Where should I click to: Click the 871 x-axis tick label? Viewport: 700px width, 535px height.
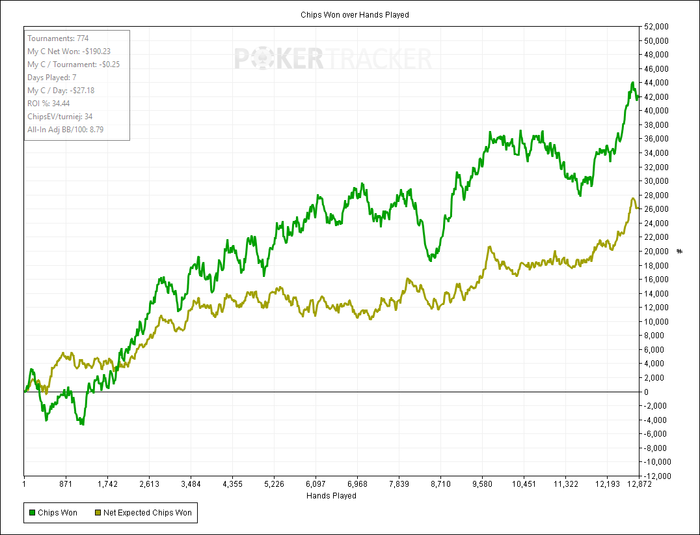point(66,484)
